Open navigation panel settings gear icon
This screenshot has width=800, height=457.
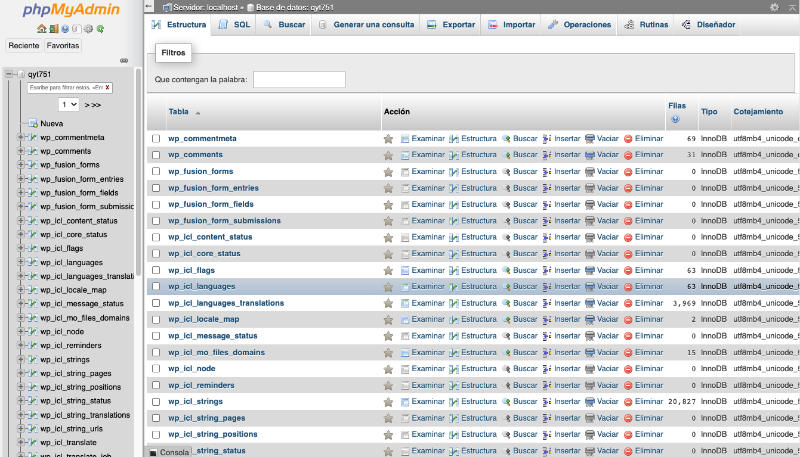(x=88, y=29)
